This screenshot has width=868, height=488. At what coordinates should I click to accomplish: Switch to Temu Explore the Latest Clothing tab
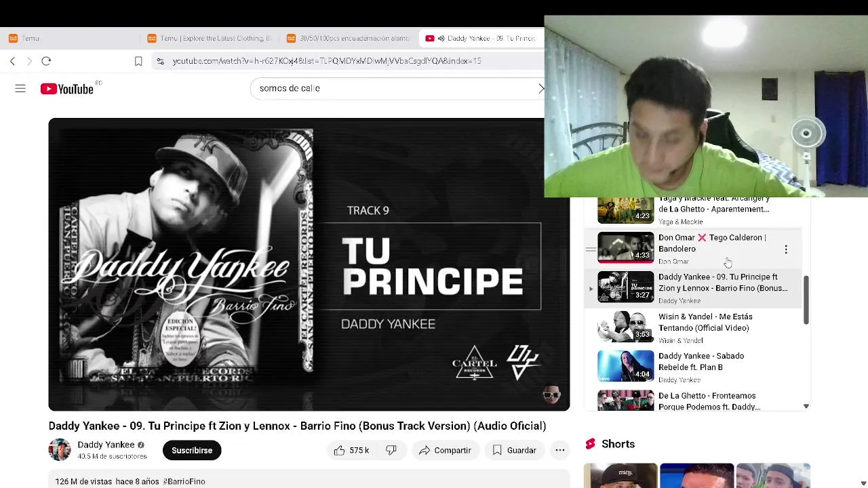[x=210, y=39]
